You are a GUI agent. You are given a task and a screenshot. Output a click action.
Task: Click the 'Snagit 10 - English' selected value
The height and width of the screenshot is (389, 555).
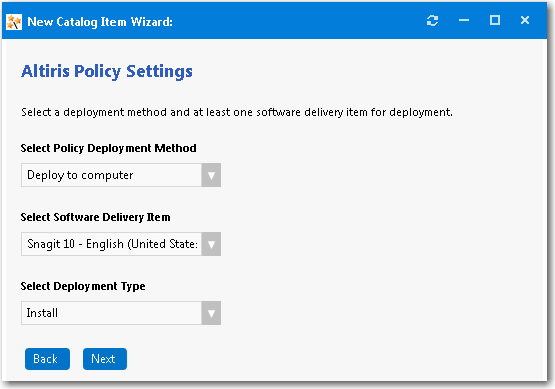tap(112, 244)
